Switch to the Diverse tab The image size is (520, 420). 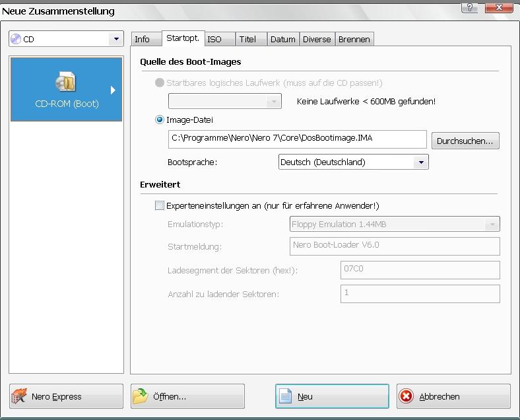point(317,39)
